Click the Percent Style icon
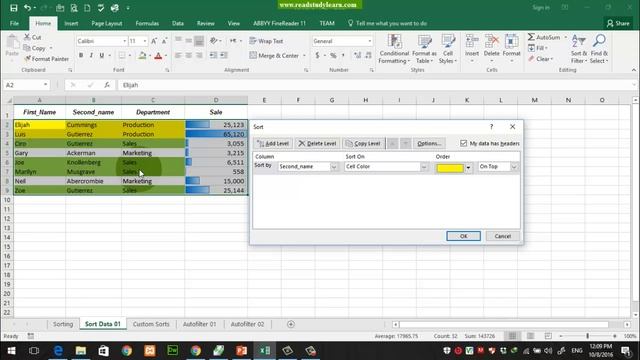640x360 pixels. [333, 55]
